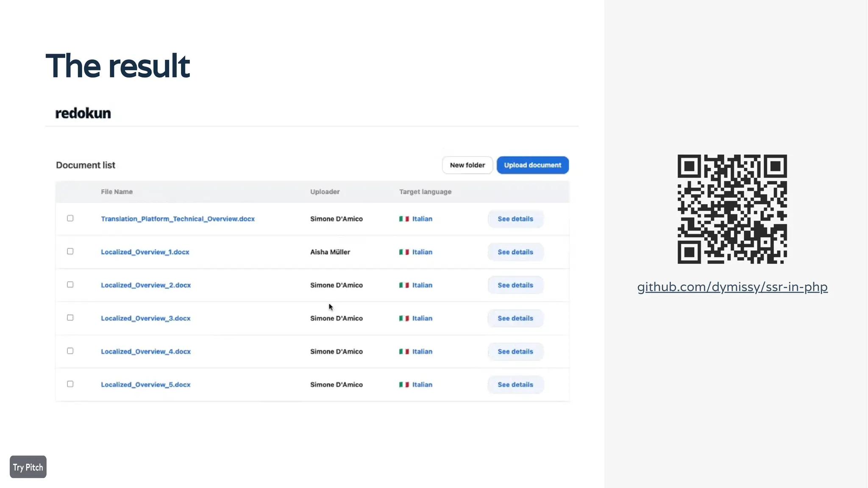This screenshot has height=488, width=868.
Task: Open the Localized_Overview_5.docx file link
Action: pyautogui.click(x=145, y=385)
